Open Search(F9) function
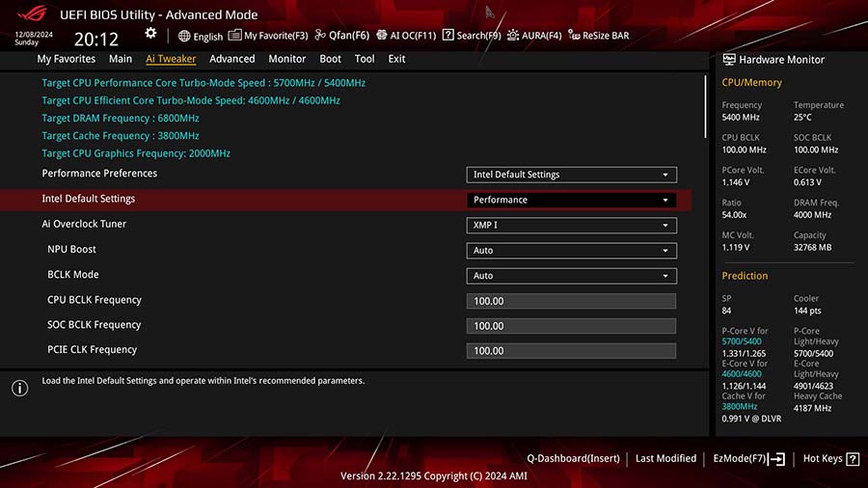Image resolution: width=868 pixels, height=488 pixels. pyautogui.click(x=472, y=36)
